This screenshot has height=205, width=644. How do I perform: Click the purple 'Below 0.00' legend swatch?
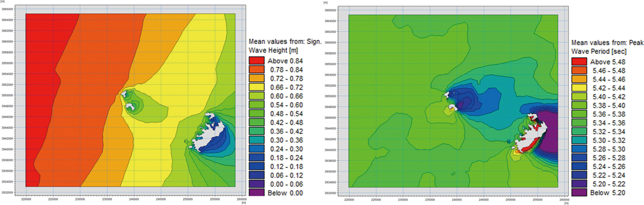coord(256,193)
